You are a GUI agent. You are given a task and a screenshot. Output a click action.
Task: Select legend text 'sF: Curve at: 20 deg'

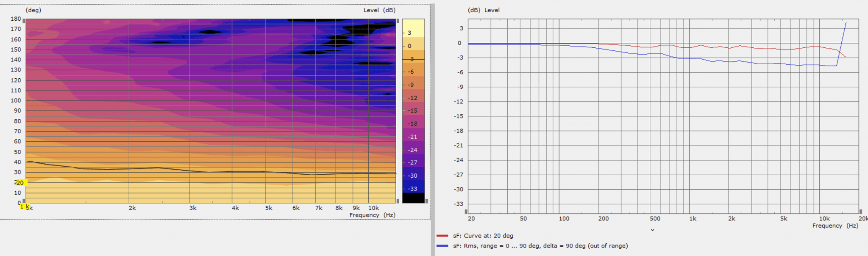[x=483, y=236]
